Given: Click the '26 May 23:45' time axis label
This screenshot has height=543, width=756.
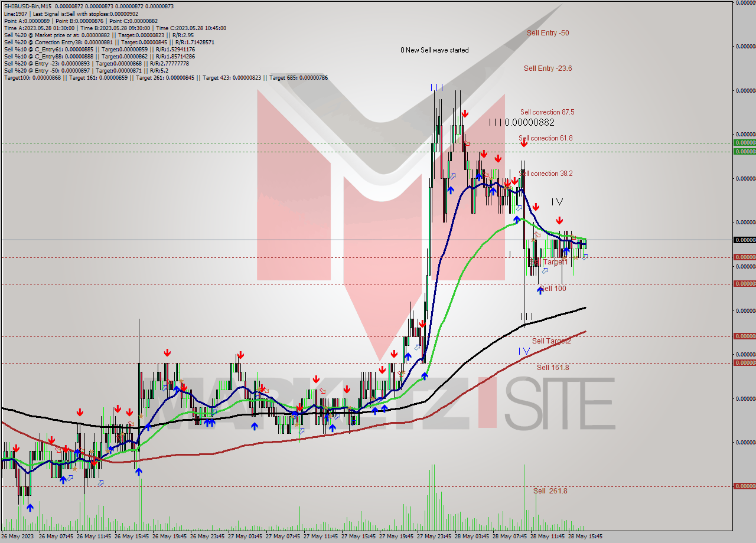Looking at the screenshot, I should (207, 537).
